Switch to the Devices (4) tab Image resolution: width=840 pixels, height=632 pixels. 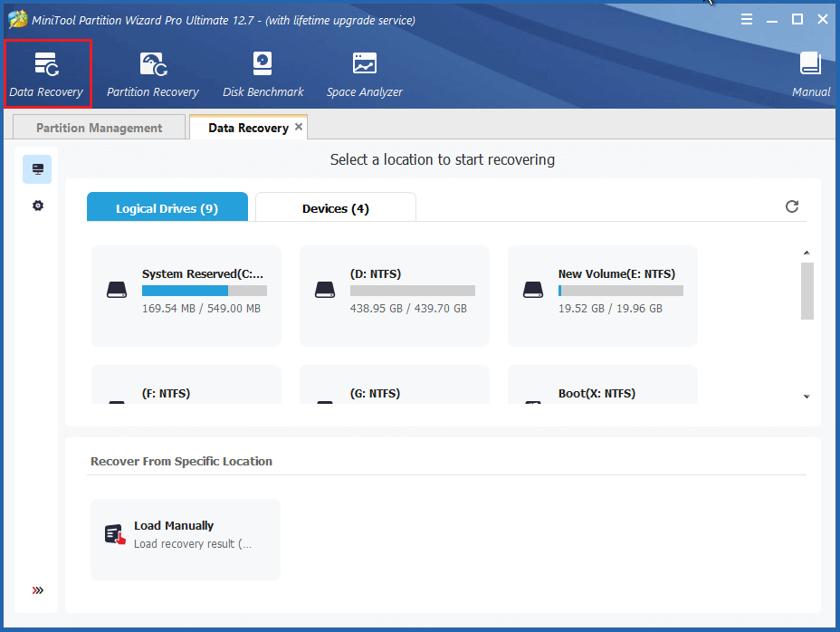[x=335, y=207]
